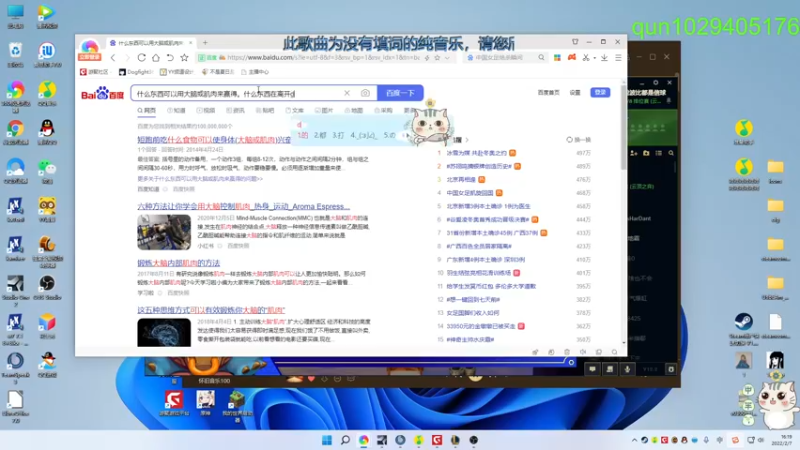The width and height of the screenshot is (800, 450).
Task: Open the 百度首页 link
Action: coord(548,93)
